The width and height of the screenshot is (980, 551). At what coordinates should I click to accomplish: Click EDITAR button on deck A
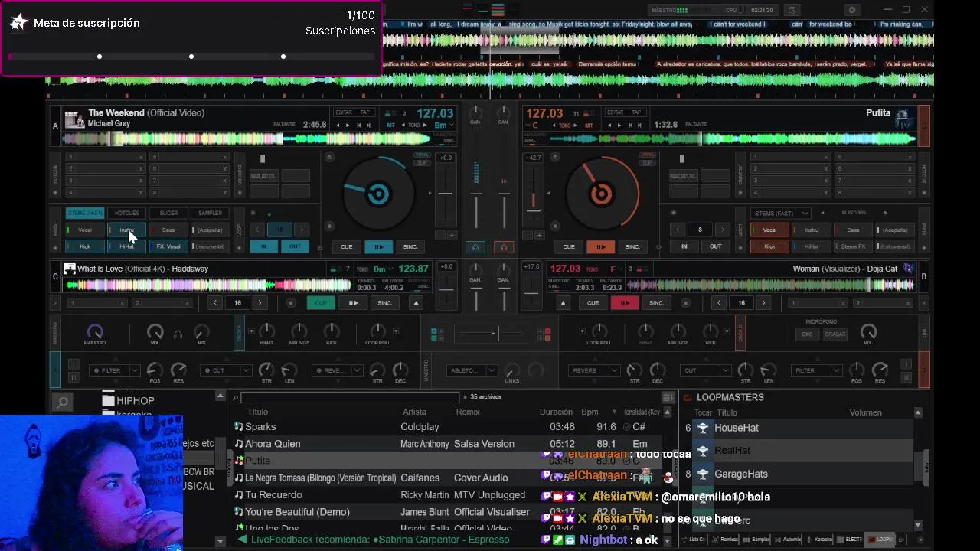pyautogui.click(x=344, y=112)
